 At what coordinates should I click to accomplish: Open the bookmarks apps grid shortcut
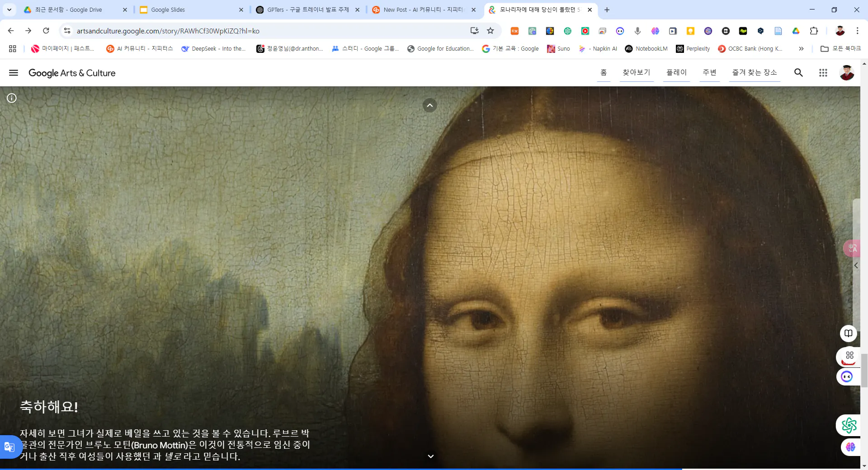[x=13, y=48]
